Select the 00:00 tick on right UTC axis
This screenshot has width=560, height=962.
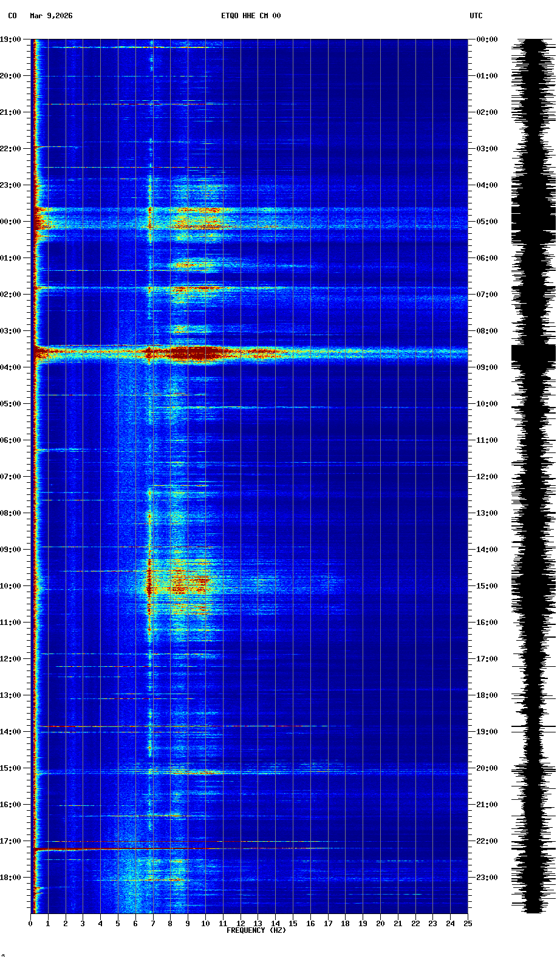coord(487,39)
